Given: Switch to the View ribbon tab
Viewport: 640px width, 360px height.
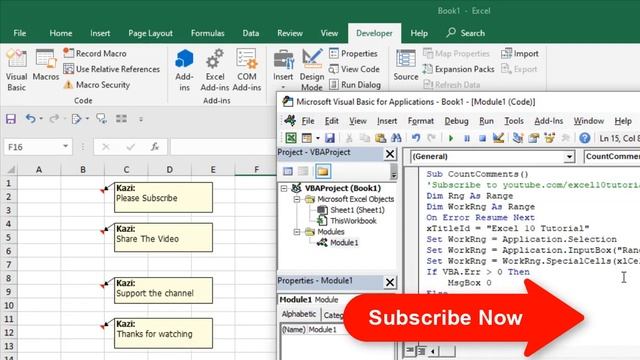Looking at the screenshot, I should pyautogui.click(x=329, y=33).
